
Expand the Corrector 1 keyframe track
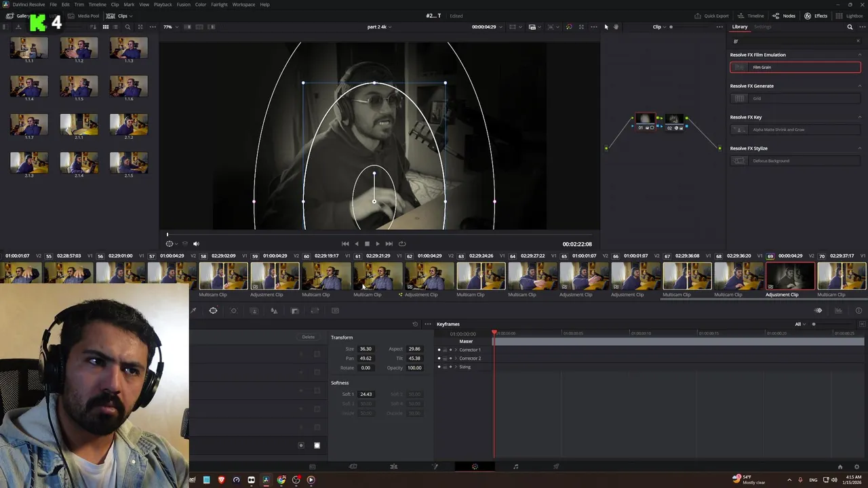[456, 350]
